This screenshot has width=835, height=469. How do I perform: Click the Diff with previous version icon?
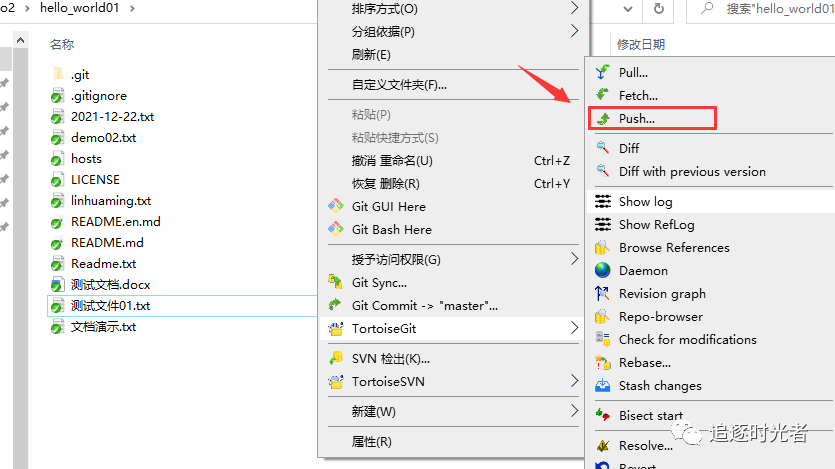click(603, 171)
